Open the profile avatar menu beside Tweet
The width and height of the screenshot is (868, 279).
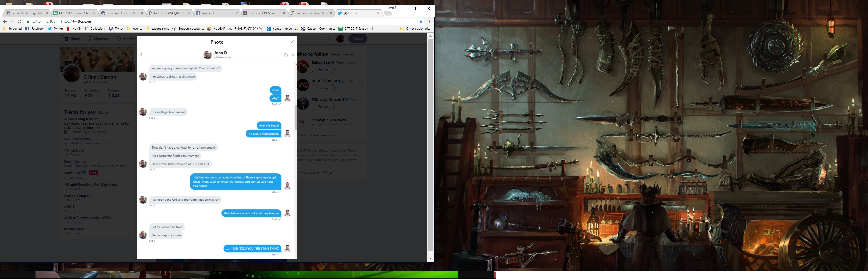pos(340,38)
